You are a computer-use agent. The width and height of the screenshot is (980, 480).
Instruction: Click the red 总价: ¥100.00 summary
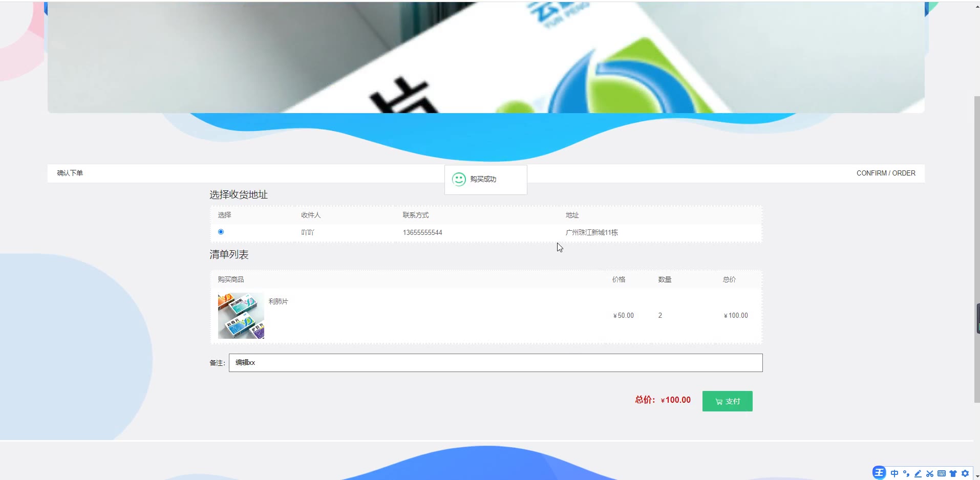pos(663,400)
